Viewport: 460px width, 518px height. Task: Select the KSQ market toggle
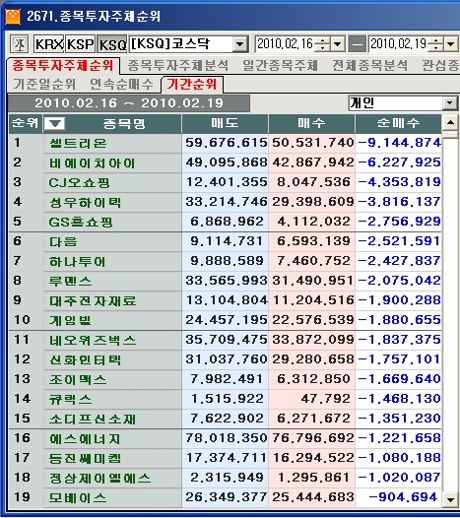point(112,44)
